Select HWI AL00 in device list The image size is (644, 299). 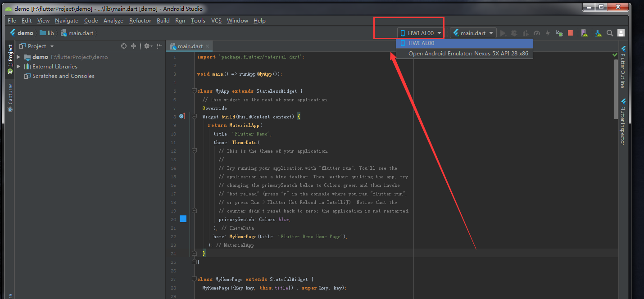[464, 43]
